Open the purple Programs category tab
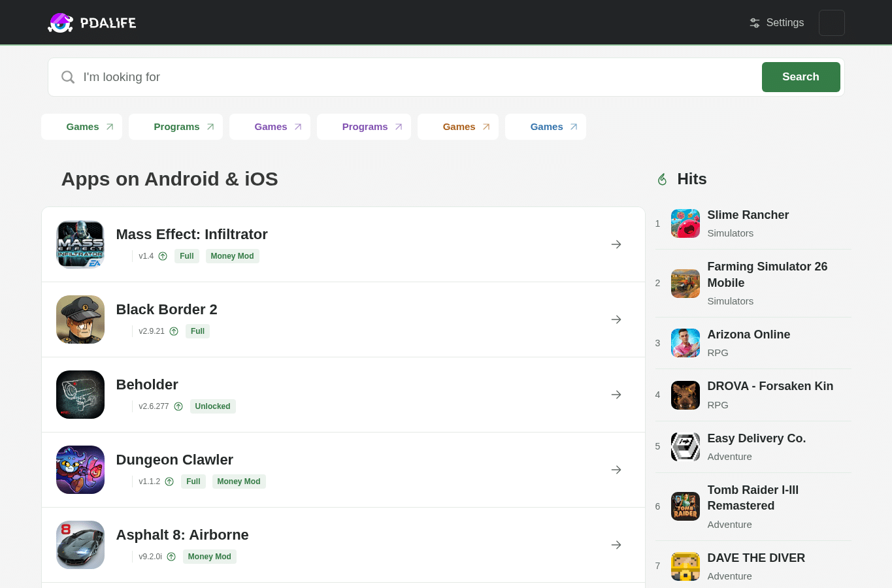This screenshot has width=892, height=588. coord(364,127)
